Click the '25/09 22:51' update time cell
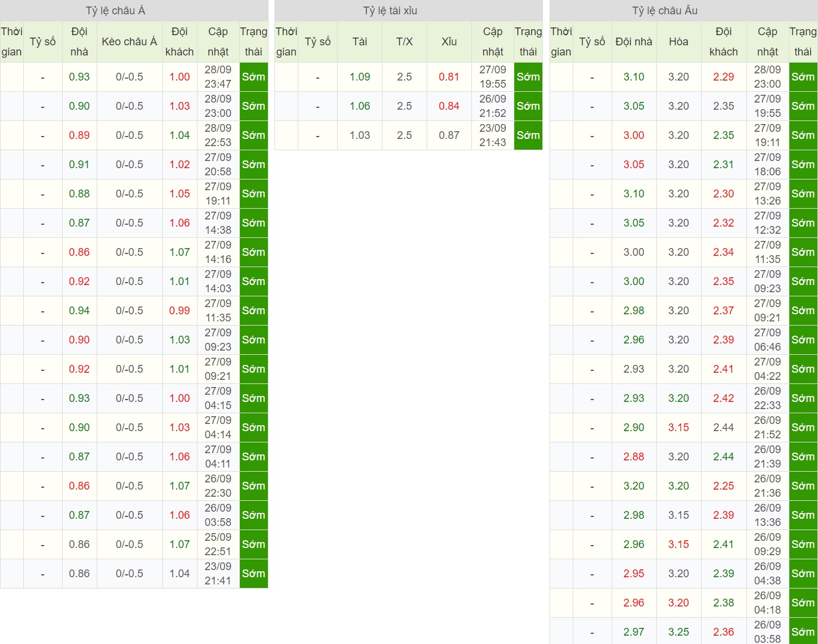 218,544
